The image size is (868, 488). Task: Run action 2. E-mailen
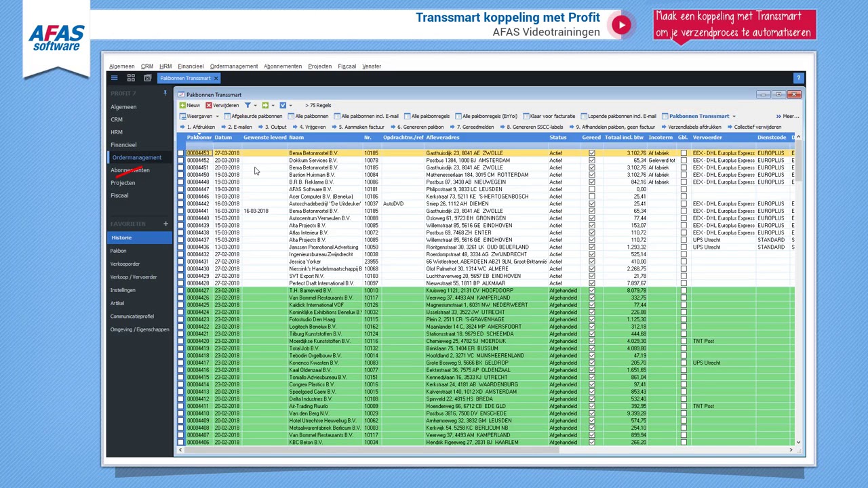pos(237,127)
